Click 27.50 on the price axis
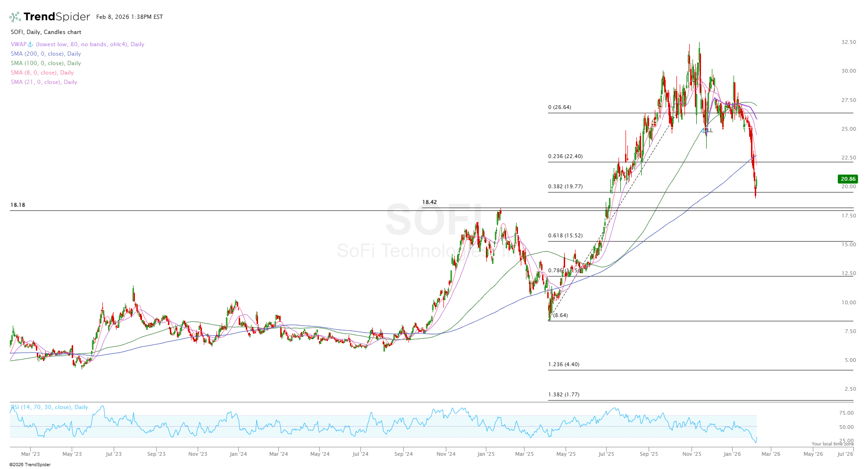 click(x=849, y=100)
